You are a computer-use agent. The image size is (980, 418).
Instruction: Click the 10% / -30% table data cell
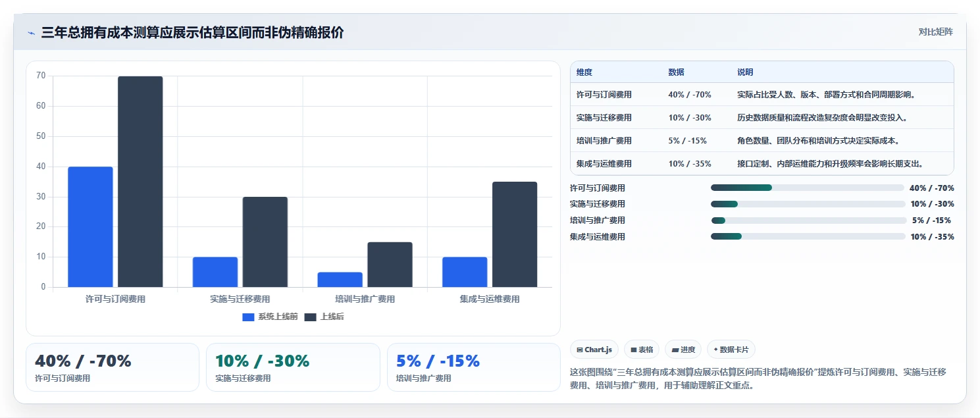[x=690, y=118]
